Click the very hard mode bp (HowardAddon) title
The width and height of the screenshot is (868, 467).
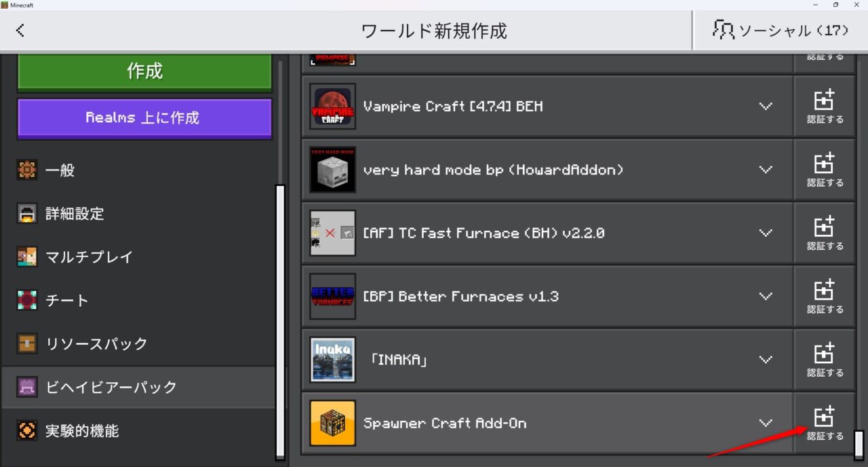pos(493,170)
